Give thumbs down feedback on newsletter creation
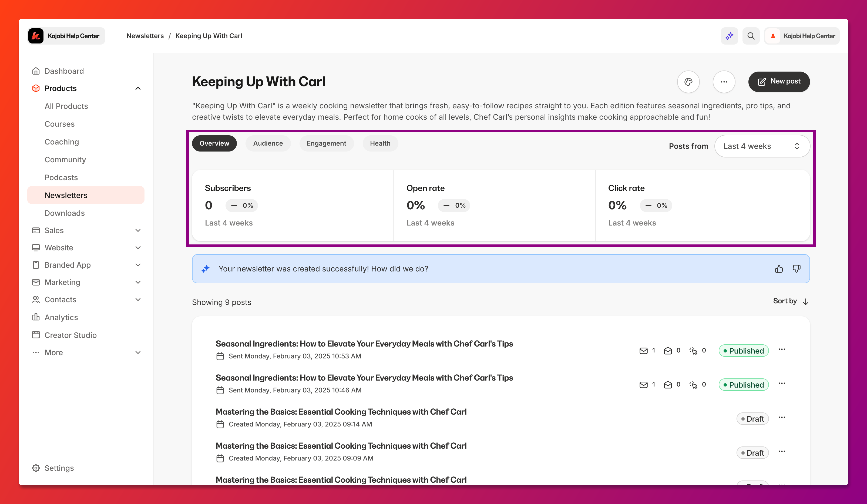Viewport: 867px width, 504px height. [x=797, y=269]
